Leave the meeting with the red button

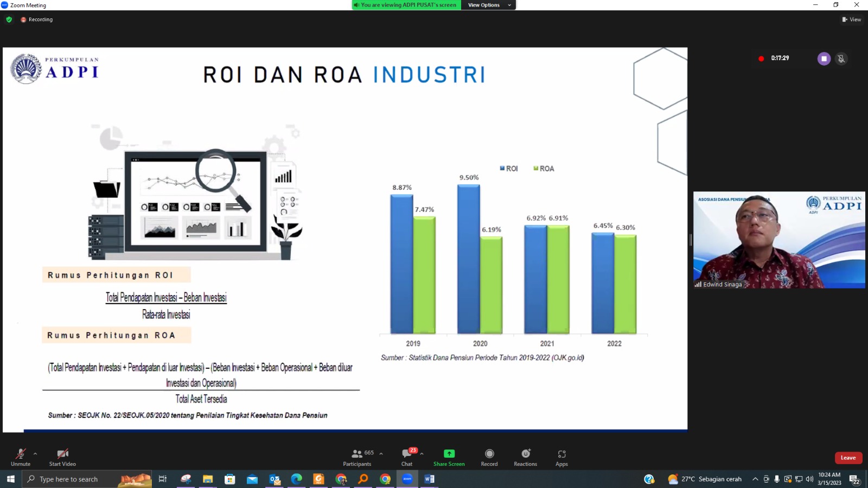tap(848, 458)
